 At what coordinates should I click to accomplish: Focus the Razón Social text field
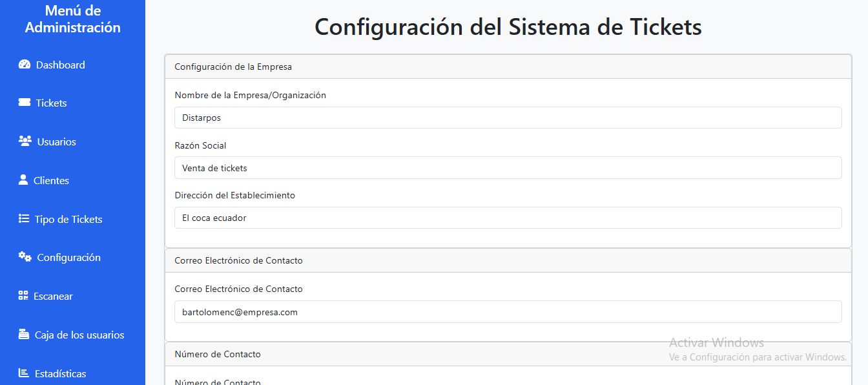[x=508, y=168]
